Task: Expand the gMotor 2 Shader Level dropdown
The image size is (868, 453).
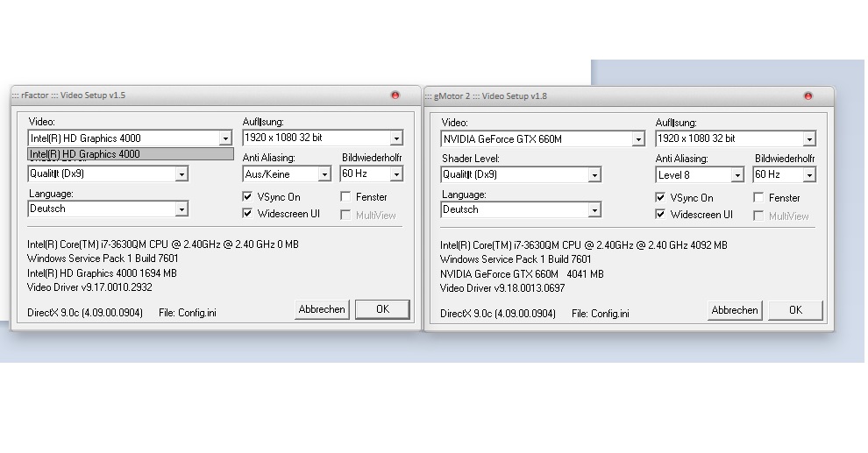Action: (x=594, y=175)
